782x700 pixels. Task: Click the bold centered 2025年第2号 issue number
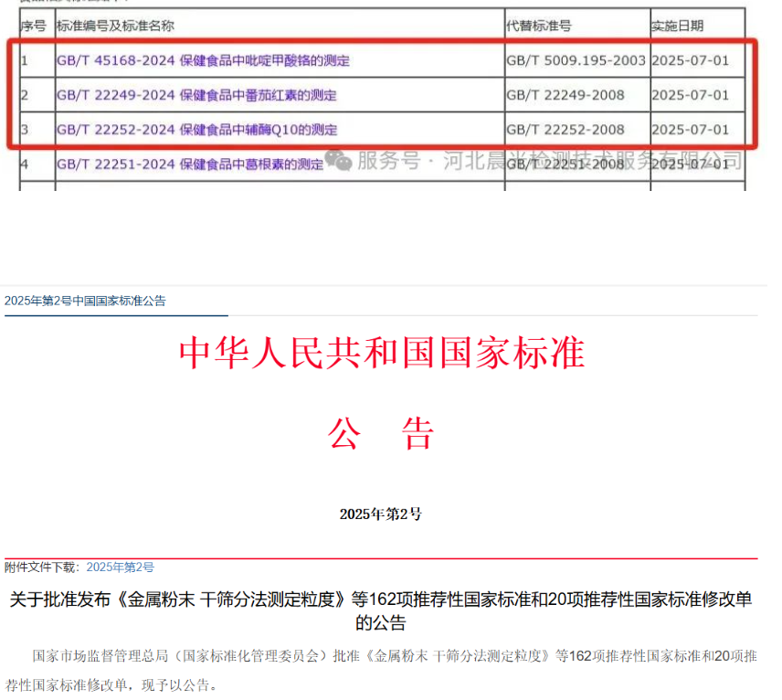click(x=380, y=514)
